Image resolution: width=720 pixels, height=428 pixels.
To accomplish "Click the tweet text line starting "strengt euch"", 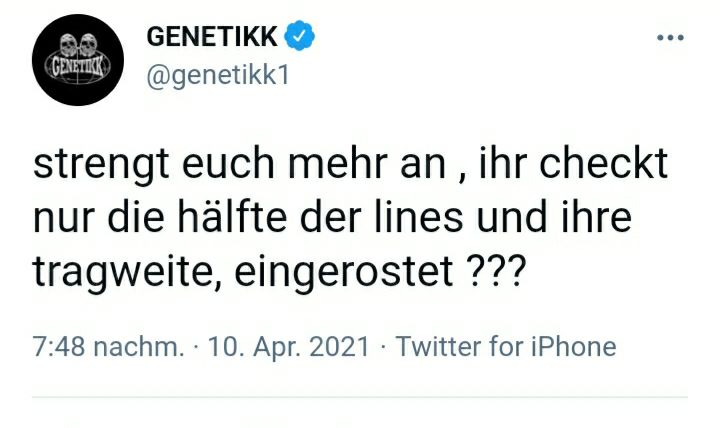I will pos(350,164).
